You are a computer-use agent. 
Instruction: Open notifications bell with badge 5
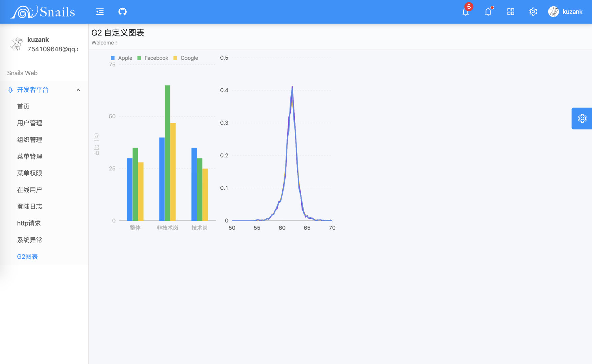pos(466,12)
